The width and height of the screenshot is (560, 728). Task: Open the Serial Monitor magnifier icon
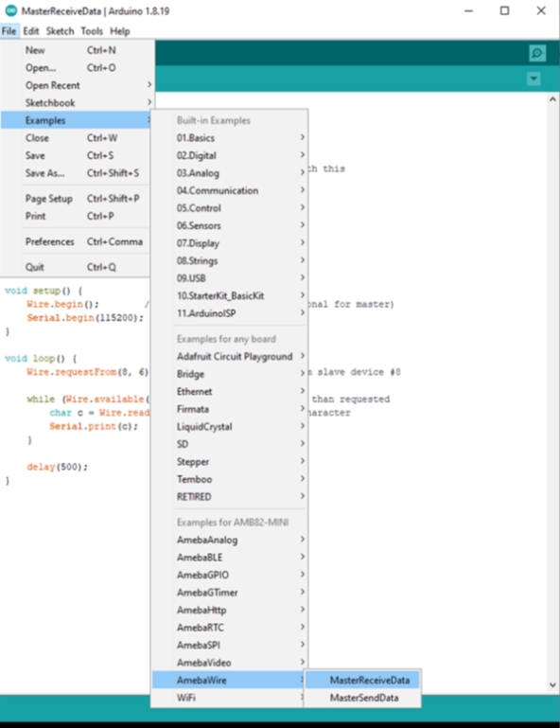(536, 53)
